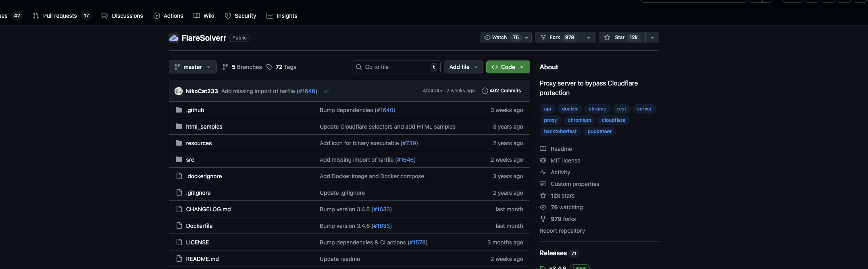This screenshot has height=269, width=868.
Task: Click the branches icon beside 5 Branches
Action: click(225, 67)
